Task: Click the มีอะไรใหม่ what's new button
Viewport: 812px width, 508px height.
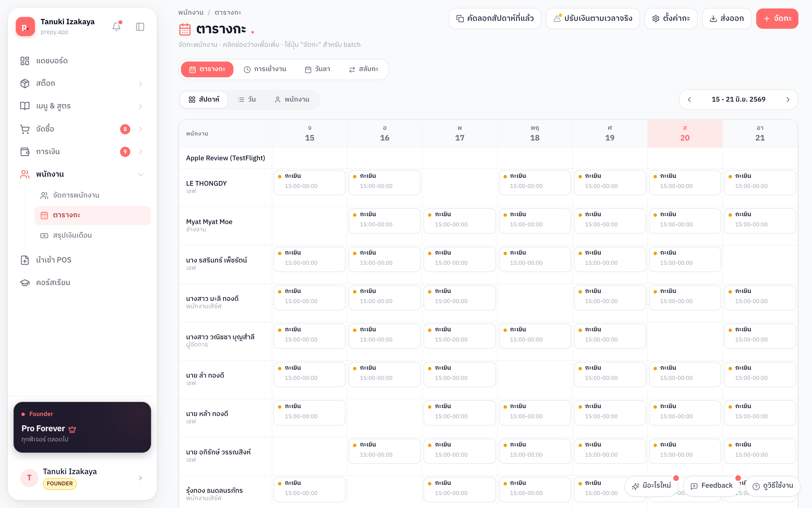Action: click(x=651, y=486)
